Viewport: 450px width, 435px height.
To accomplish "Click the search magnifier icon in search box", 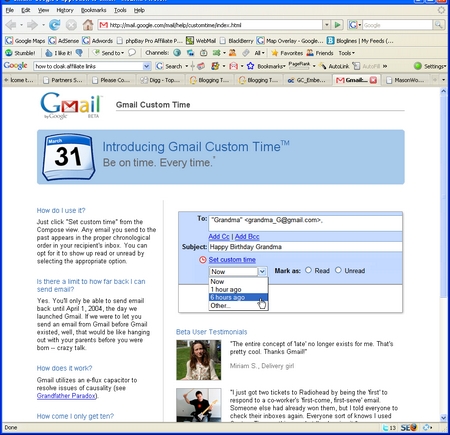I will click(x=438, y=25).
